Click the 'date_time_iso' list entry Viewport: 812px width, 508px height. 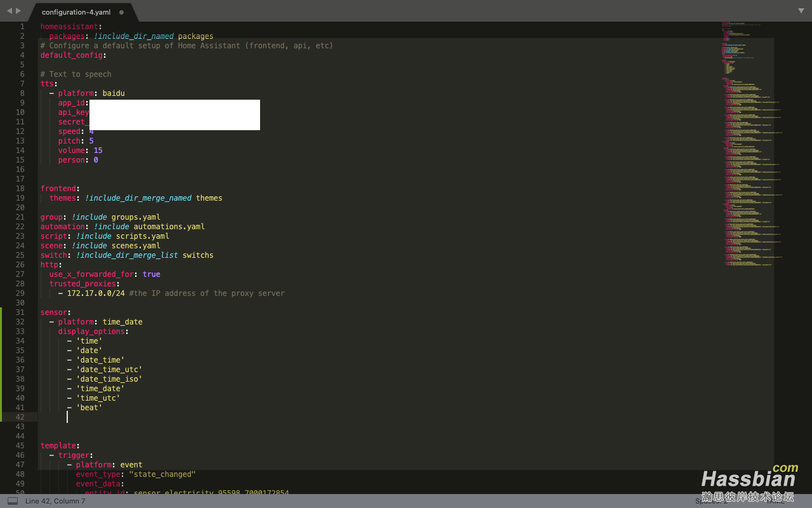pyautogui.click(x=109, y=379)
